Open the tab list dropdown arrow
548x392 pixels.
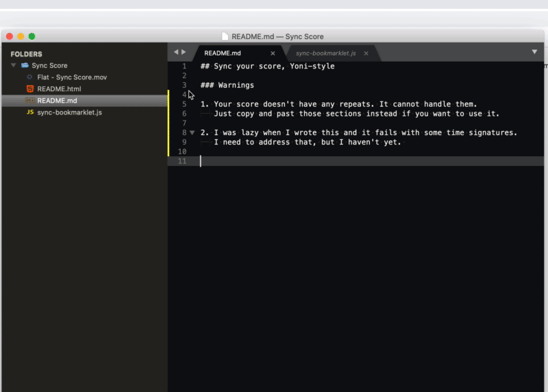(x=534, y=52)
